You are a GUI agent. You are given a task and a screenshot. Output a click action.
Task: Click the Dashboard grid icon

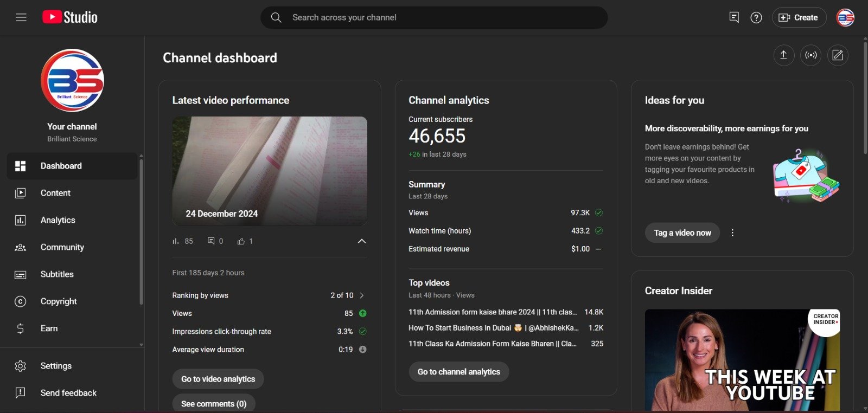pos(20,166)
